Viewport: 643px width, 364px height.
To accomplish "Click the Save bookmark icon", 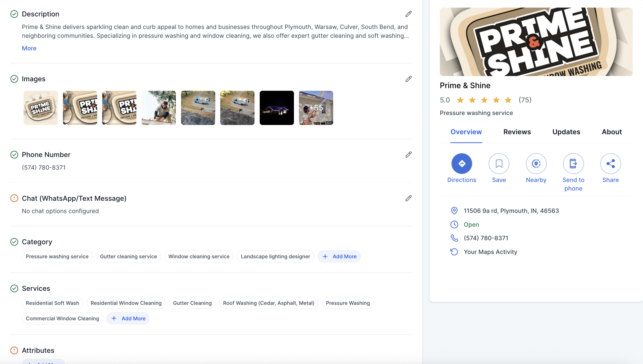I will pyautogui.click(x=499, y=164).
